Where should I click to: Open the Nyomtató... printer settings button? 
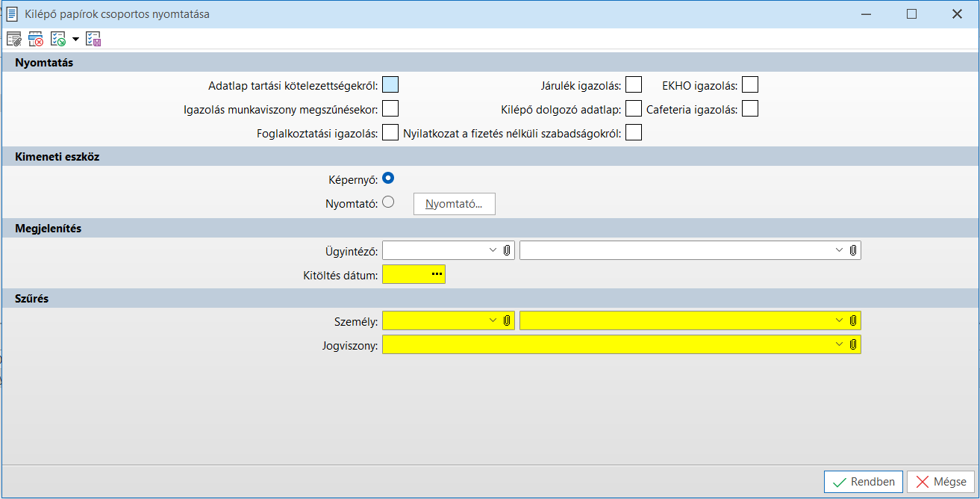coord(454,204)
